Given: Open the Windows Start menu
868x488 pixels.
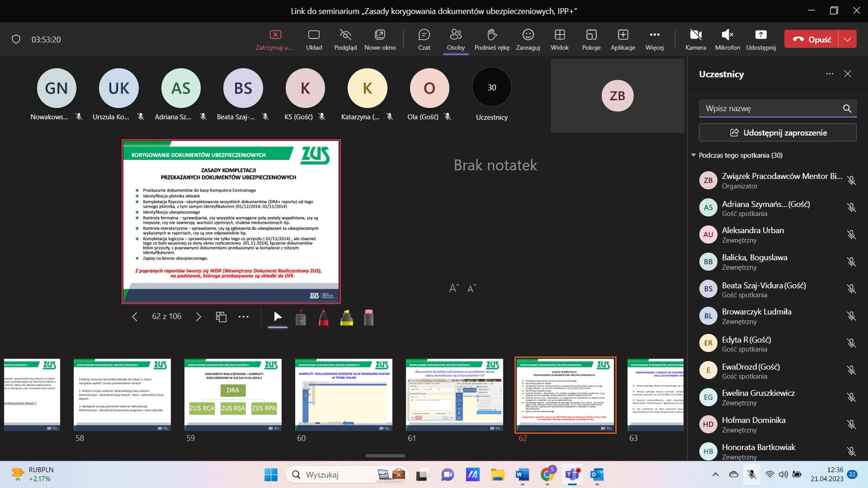Looking at the screenshot, I should [x=271, y=474].
